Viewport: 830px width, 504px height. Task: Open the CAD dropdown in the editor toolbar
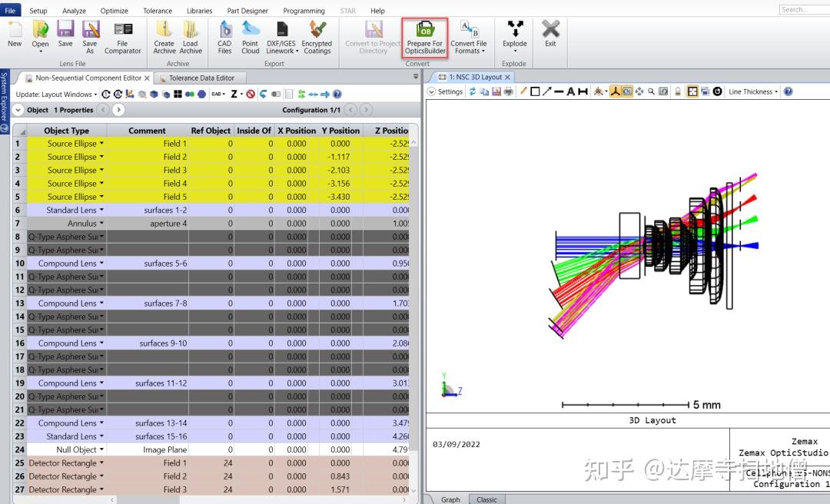tap(217, 93)
